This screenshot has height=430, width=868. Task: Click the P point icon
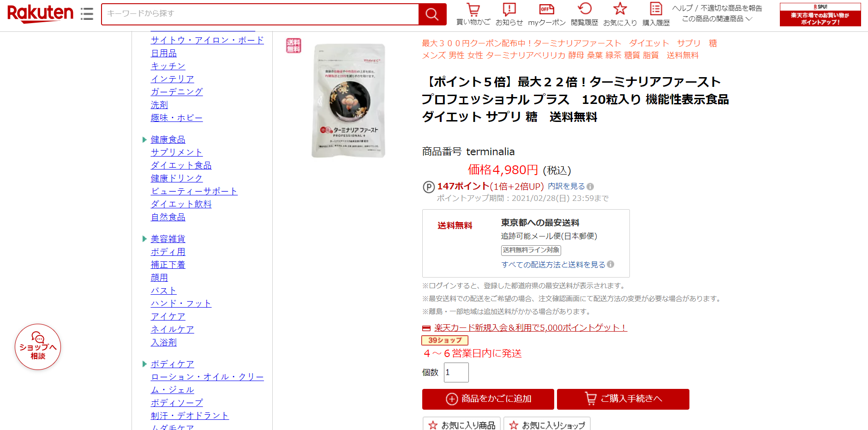click(x=429, y=187)
